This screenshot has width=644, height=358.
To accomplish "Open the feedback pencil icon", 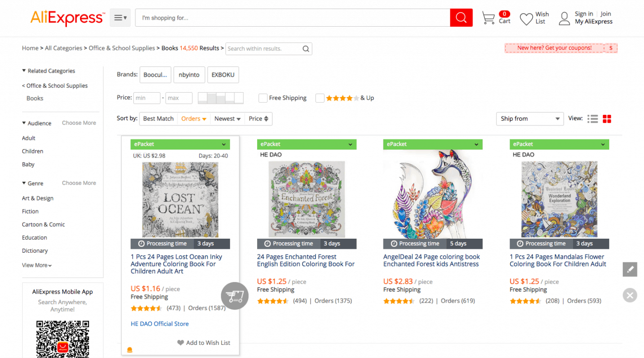I will (x=630, y=269).
